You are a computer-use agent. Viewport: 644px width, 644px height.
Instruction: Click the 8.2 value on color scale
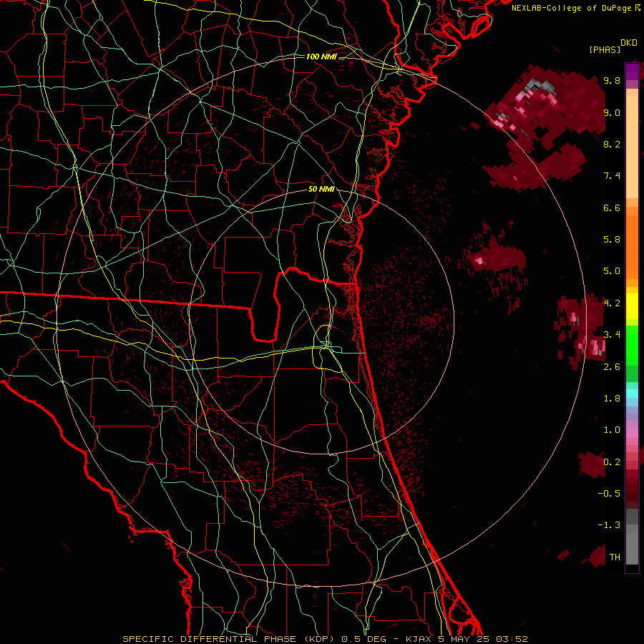612,144
